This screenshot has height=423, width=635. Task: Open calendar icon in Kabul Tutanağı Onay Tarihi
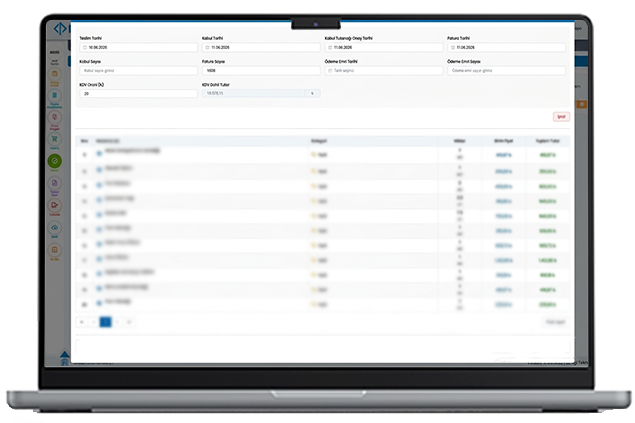(x=330, y=47)
